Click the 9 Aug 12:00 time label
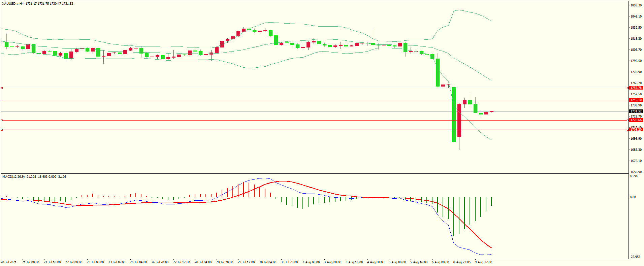Image resolution: width=644 pixels, height=266 pixels. (484, 262)
